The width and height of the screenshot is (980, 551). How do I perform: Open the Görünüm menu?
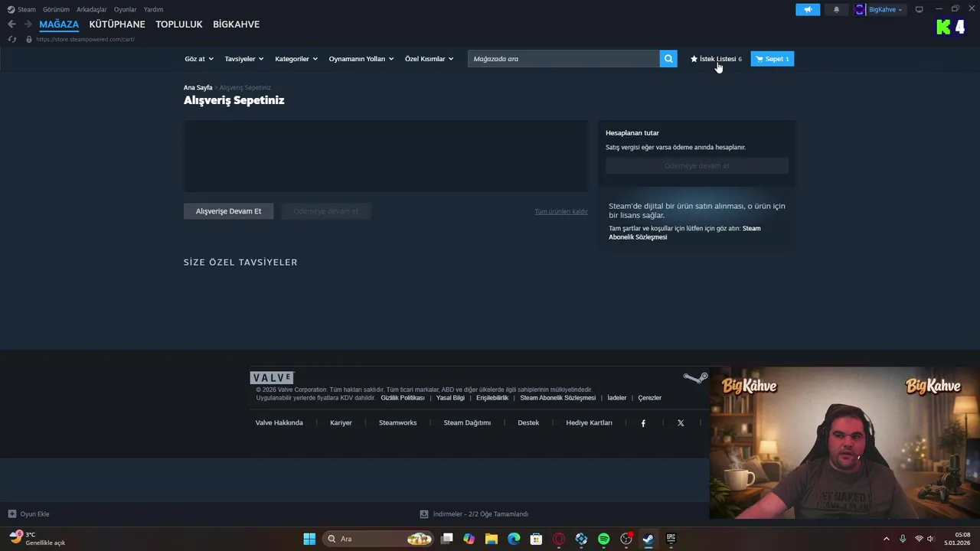point(56,9)
